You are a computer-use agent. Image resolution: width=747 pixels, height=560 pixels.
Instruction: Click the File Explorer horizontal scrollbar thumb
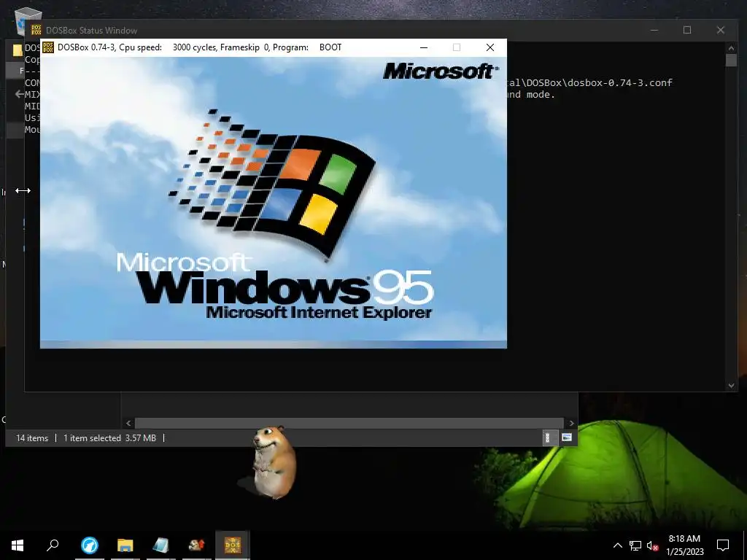pyautogui.click(x=349, y=423)
